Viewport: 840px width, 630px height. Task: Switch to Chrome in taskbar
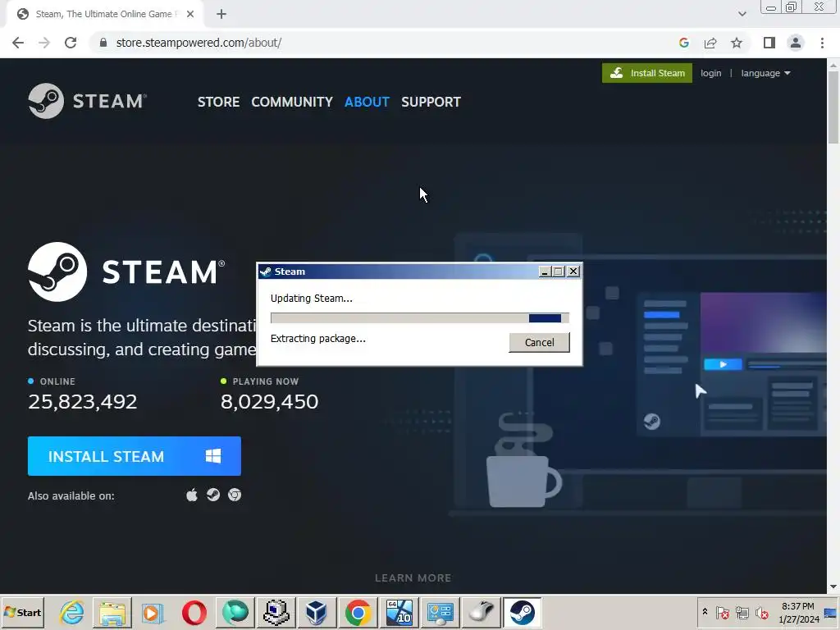click(358, 612)
